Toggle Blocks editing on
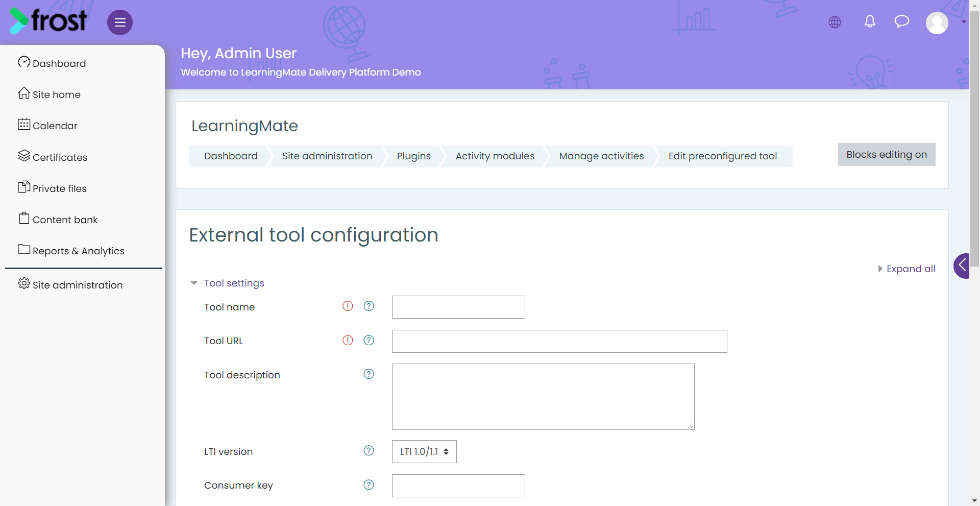This screenshot has width=980, height=506. [887, 155]
